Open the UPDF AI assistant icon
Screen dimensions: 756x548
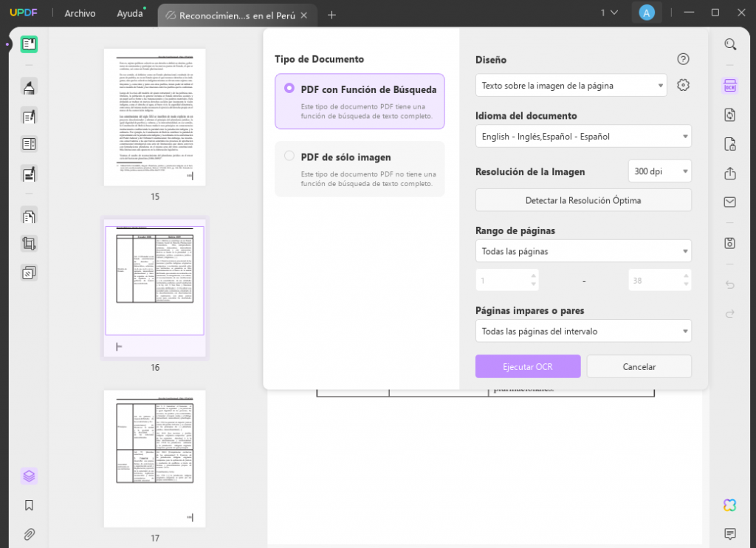click(x=729, y=504)
